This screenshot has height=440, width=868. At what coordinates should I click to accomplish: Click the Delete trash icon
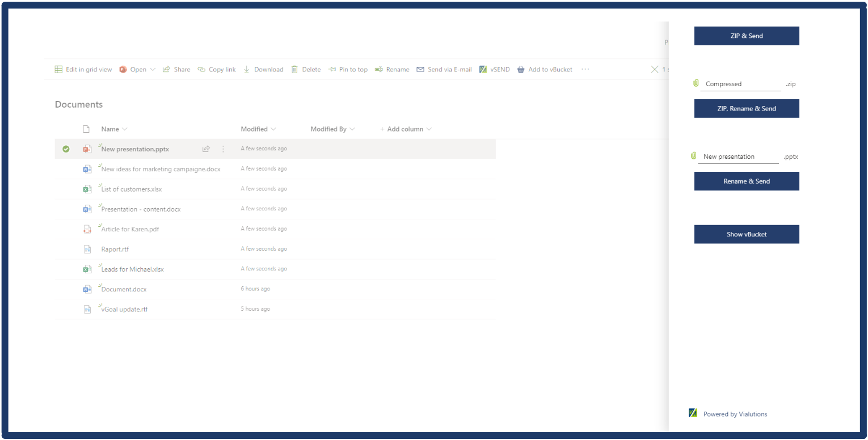[294, 70]
